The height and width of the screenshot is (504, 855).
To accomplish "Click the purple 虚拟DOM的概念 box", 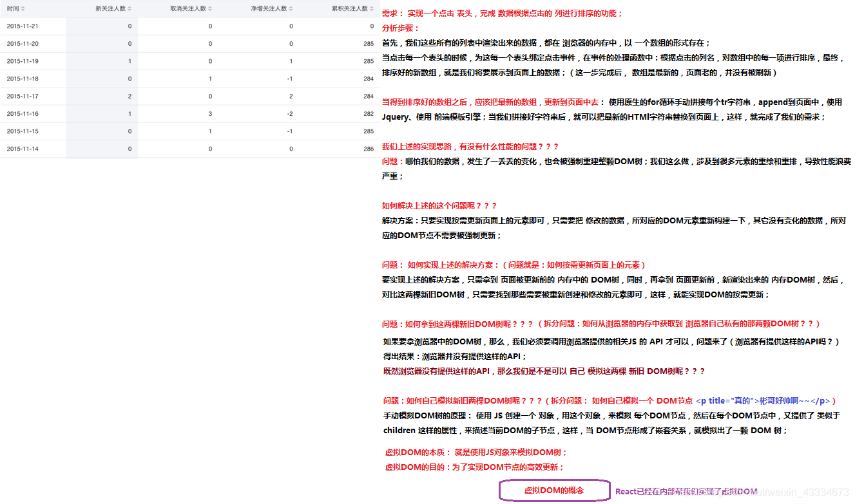I will coord(554,490).
